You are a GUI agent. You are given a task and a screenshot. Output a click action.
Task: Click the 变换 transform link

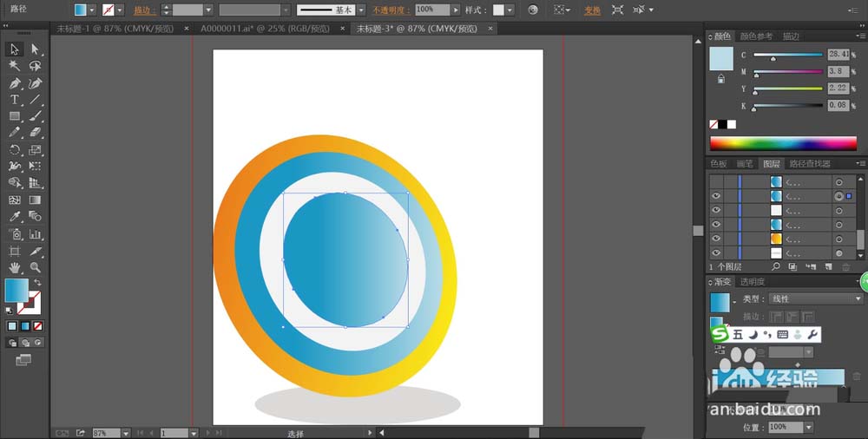592,10
